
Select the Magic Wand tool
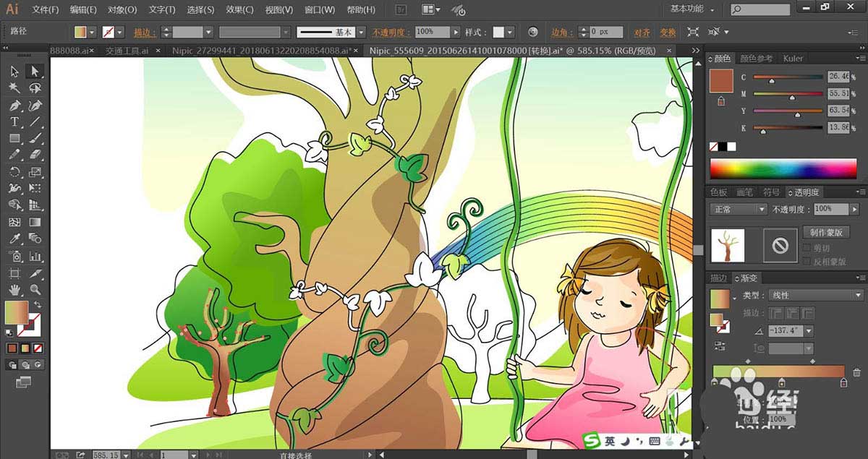click(x=14, y=87)
